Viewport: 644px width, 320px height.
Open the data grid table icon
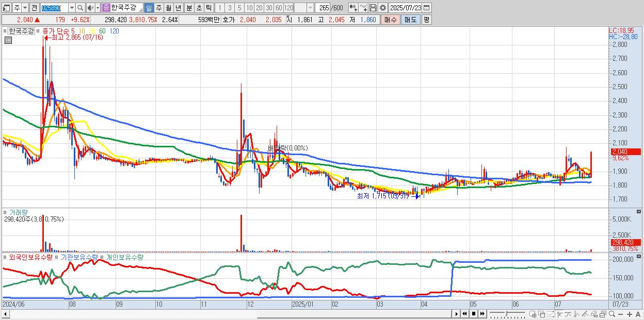8,40
